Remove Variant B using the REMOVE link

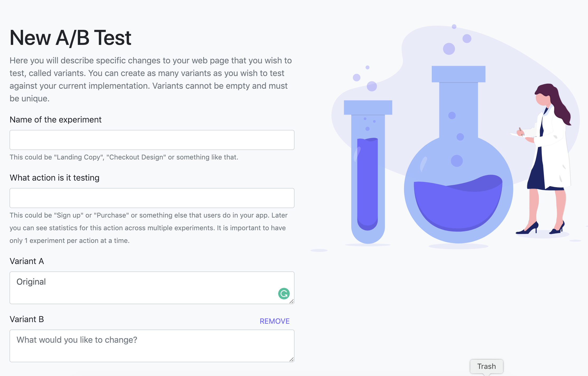coord(274,321)
